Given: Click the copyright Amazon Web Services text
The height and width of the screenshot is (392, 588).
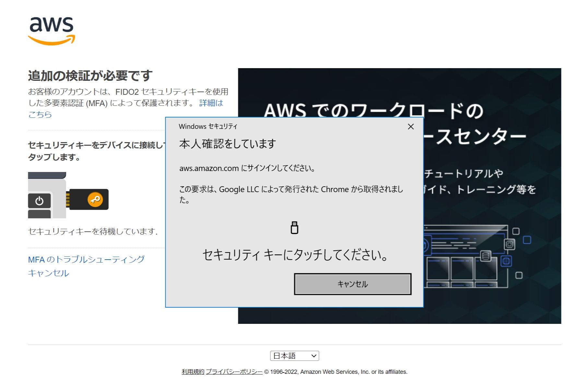Looking at the screenshot, I should 336,372.
